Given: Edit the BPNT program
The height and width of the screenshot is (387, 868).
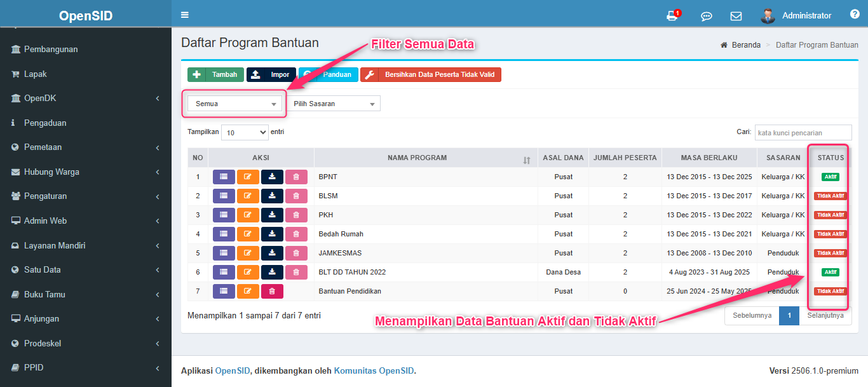Looking at the screenshot, I should 248,177.
